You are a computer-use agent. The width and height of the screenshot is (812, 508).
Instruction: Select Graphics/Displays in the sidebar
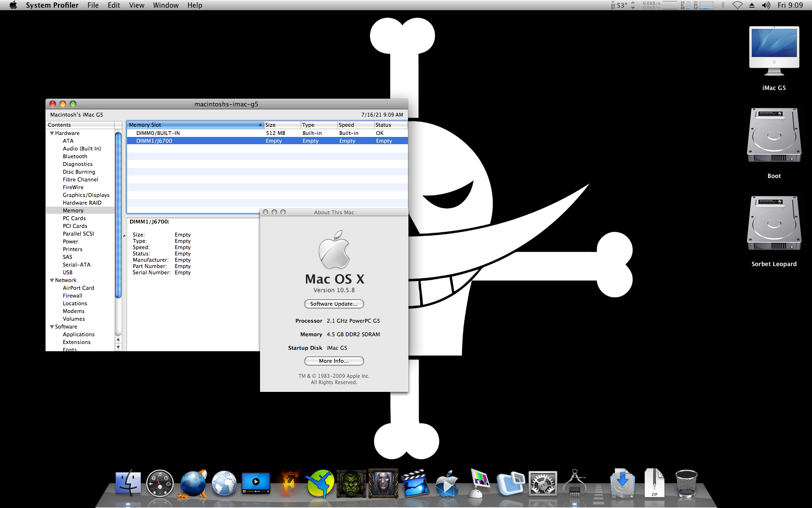tap(86, 195)
